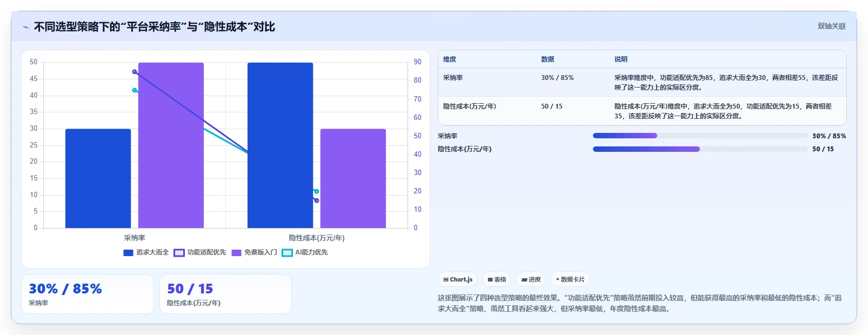Select the 50 / 15 stat card

click(225, 294)
